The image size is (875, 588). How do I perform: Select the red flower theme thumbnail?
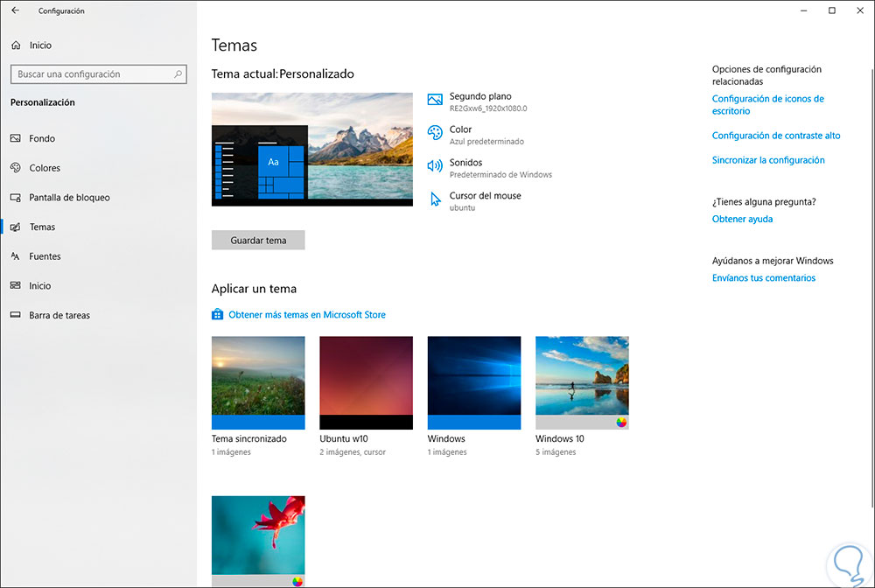pos(258,541)
